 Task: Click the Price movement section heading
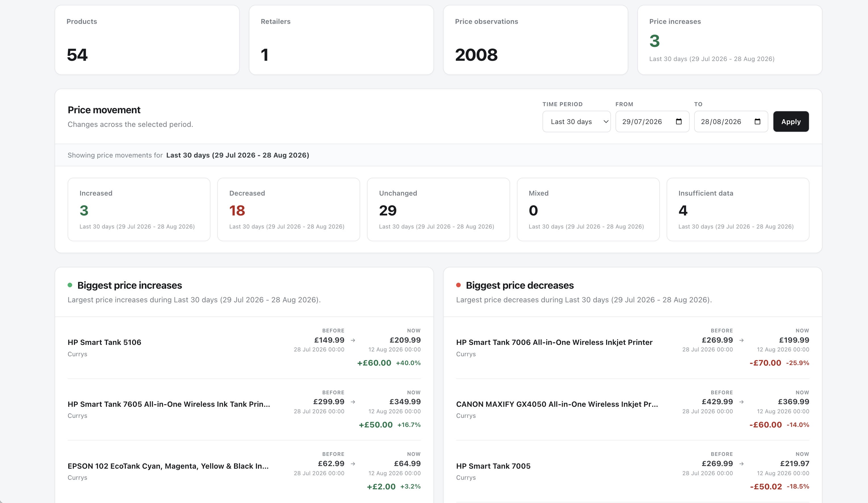coord(104,110)
